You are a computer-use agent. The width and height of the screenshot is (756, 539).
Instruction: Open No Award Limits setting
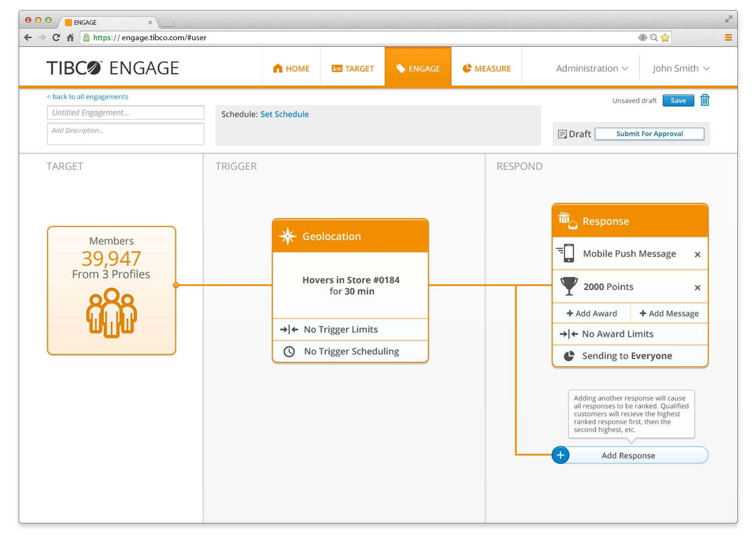(x=630, y=334)
